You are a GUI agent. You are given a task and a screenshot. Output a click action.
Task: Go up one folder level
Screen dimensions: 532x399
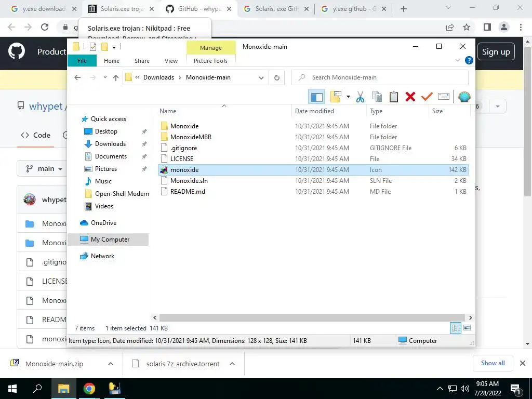116,78
